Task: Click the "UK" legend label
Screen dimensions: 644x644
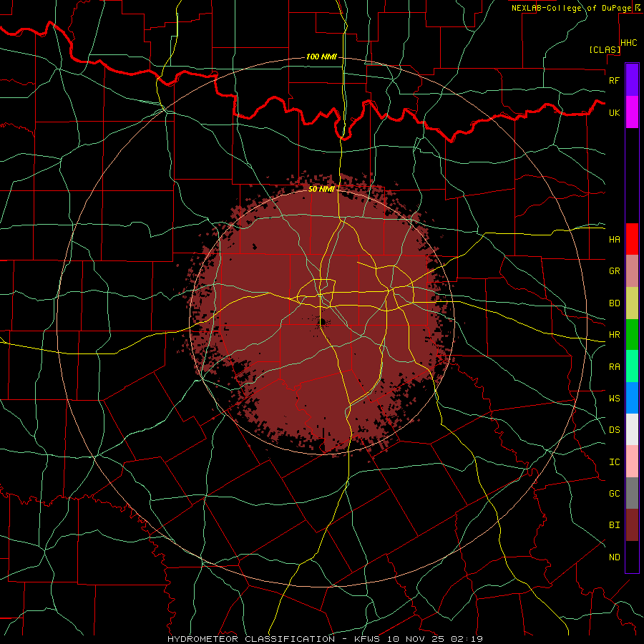Action: 615,113
